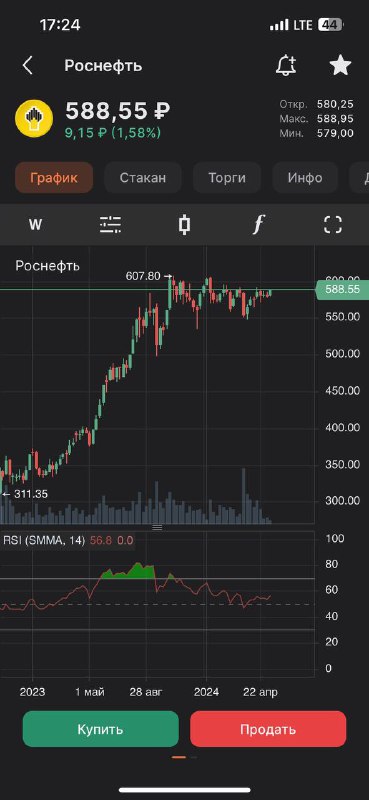Screen dimensions: 369x800
Task: Open chart settings sliders icon
Action: pos(110,224)
